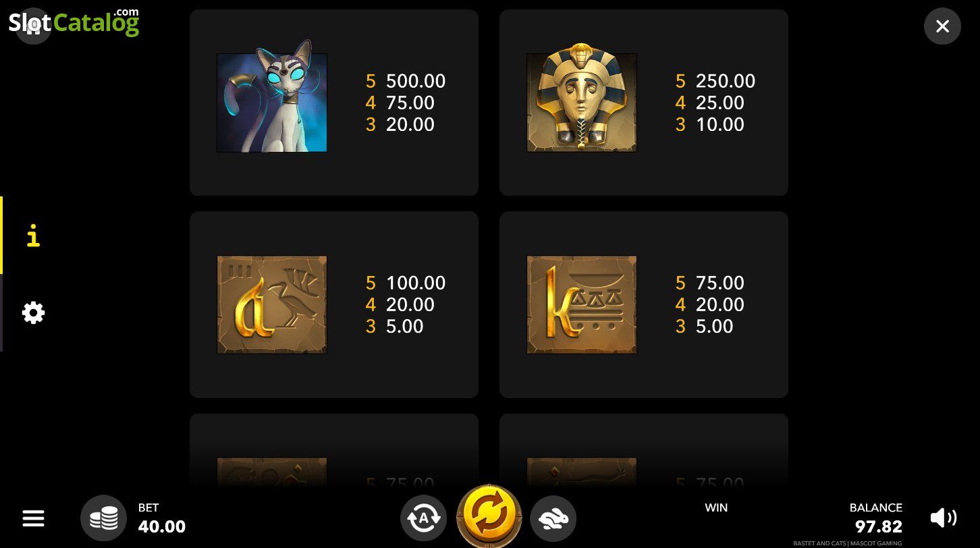
Task: Click the 97.82 balance value
Action: tap(879, 526)
